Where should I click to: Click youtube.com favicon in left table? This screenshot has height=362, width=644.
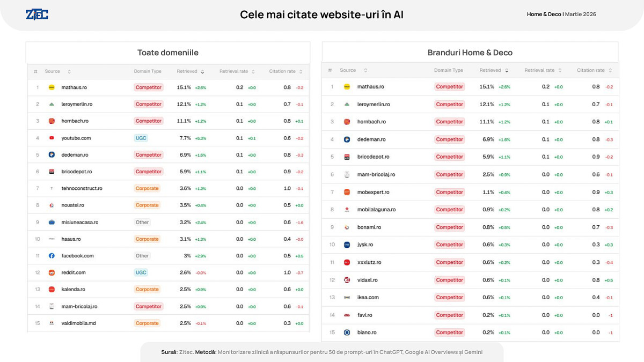point(52,138)
